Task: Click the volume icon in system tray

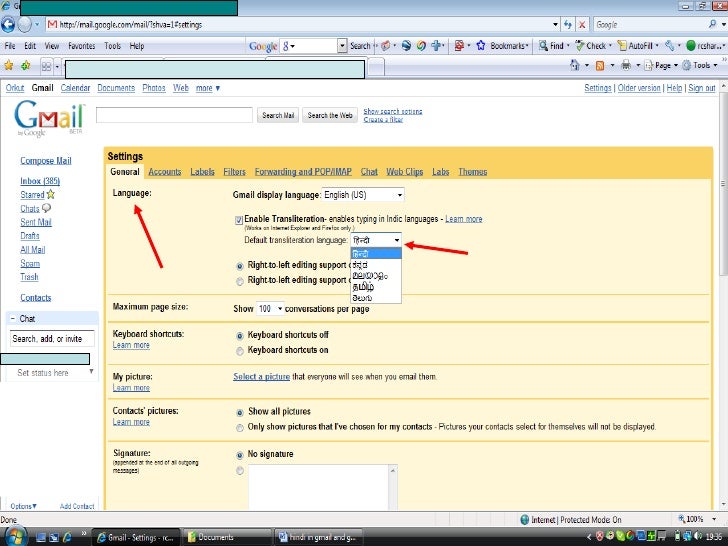Action: [x=698, y=537]
